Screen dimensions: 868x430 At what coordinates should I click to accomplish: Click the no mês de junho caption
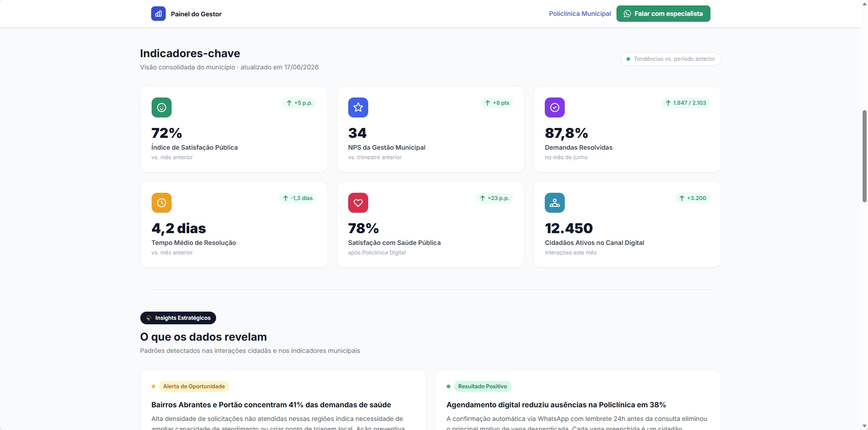(x=566, y=157)
